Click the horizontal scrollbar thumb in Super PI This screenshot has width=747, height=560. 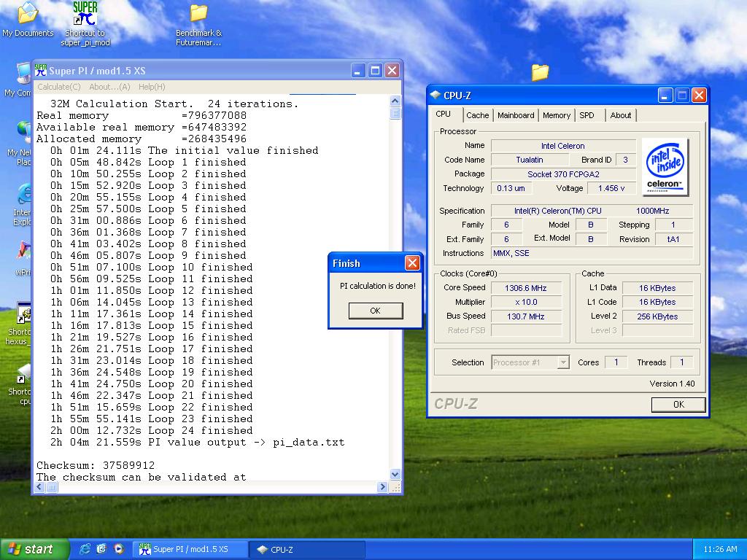(52, 486)
